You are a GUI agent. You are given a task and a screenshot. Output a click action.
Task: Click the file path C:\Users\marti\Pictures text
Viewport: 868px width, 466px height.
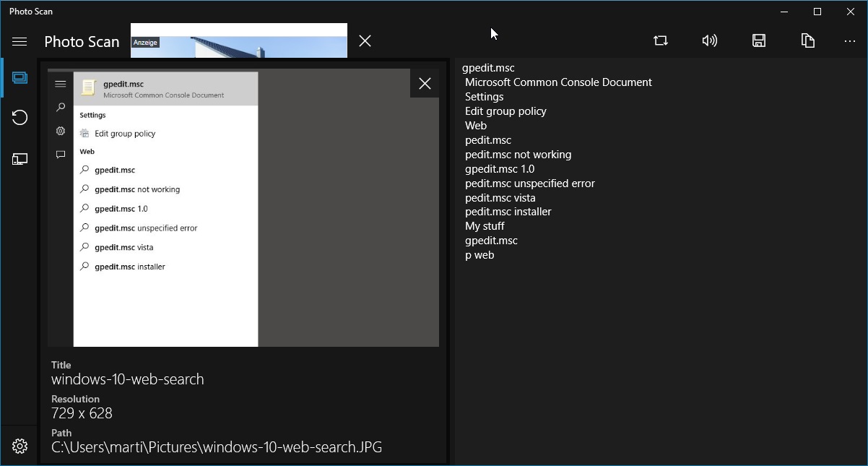click(x=217, y=447)
